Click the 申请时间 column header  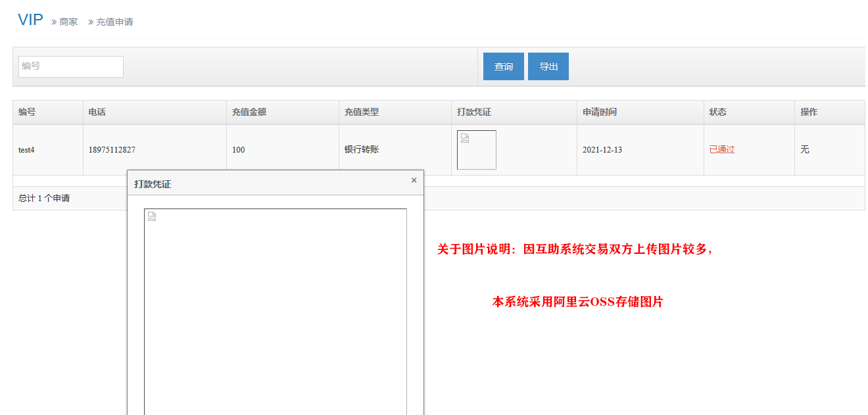click(600, 112)
